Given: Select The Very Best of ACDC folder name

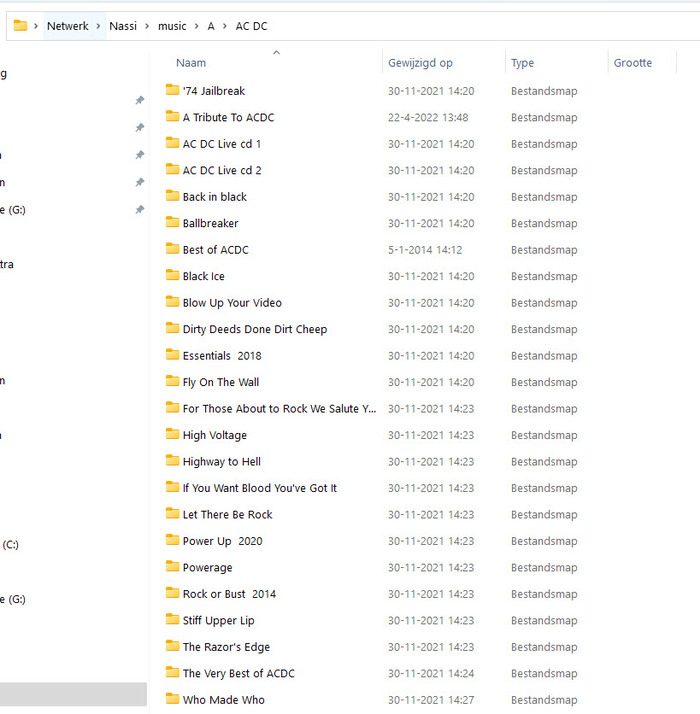Looking at the screenshot, I should coord(239,673).
